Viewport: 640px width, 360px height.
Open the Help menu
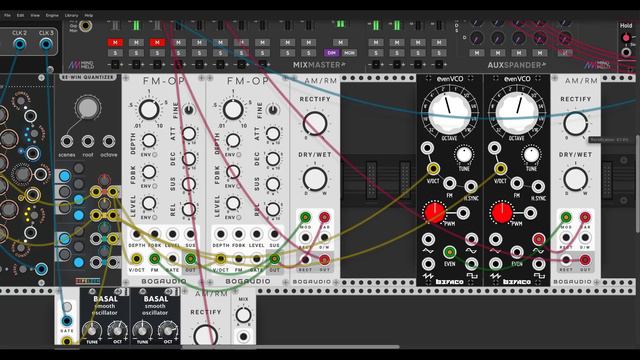coord(89,15)
